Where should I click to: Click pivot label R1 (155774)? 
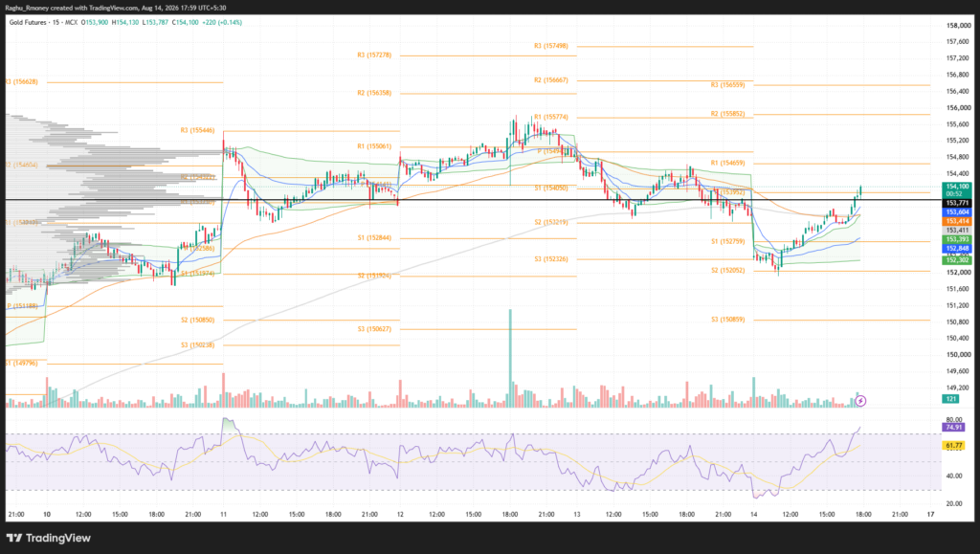tap(550, 118)
